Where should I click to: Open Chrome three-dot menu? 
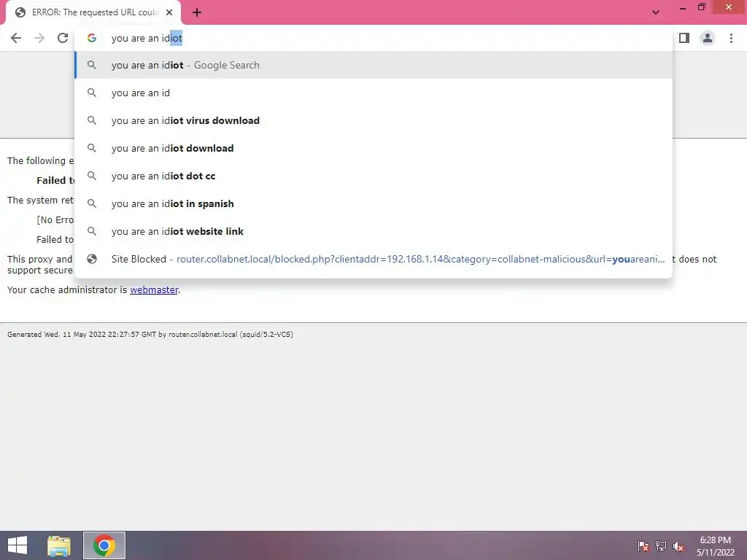click(x=731, y=38)
